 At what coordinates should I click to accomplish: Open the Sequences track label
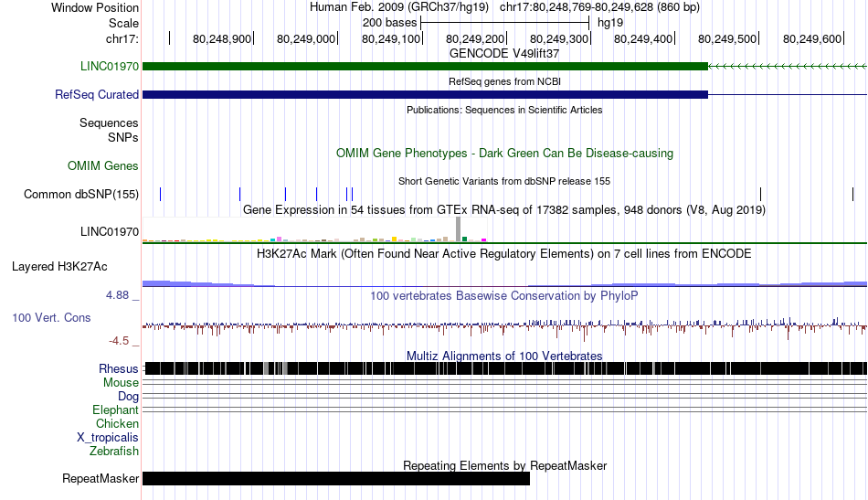pos(109,122)
